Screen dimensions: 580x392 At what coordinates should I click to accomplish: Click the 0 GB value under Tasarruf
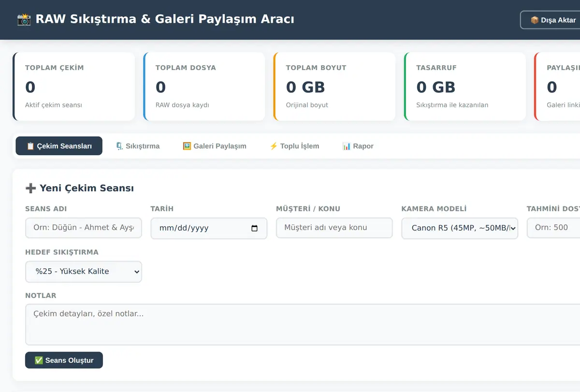click(x=436, y=87)
